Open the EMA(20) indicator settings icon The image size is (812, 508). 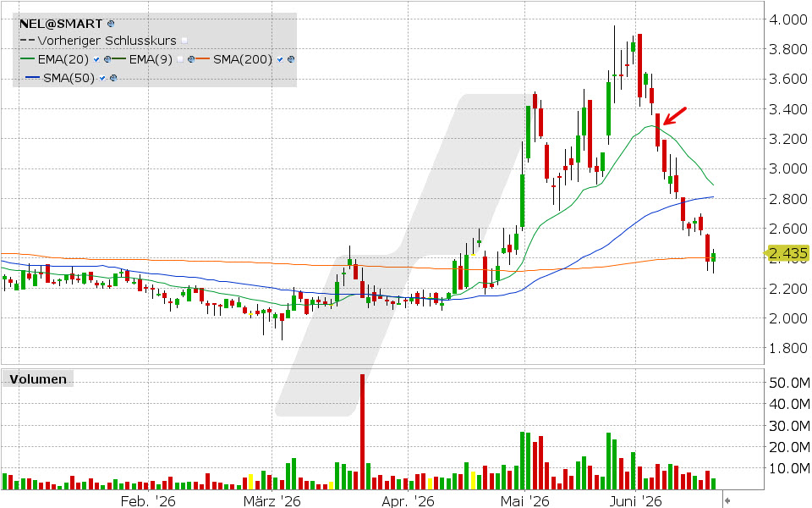click(x=107, y=59)
